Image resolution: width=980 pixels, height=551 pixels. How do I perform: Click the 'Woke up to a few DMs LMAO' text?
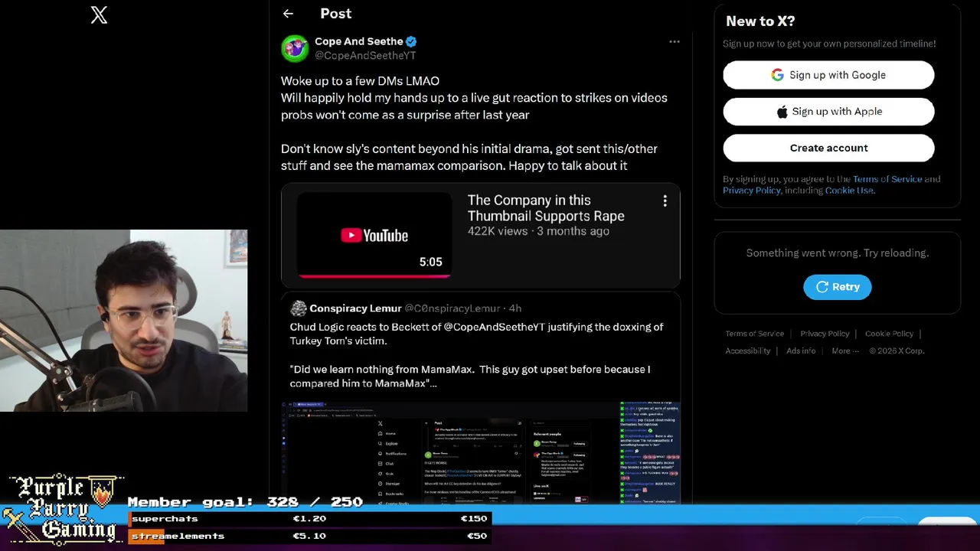[x=360, y=81]
